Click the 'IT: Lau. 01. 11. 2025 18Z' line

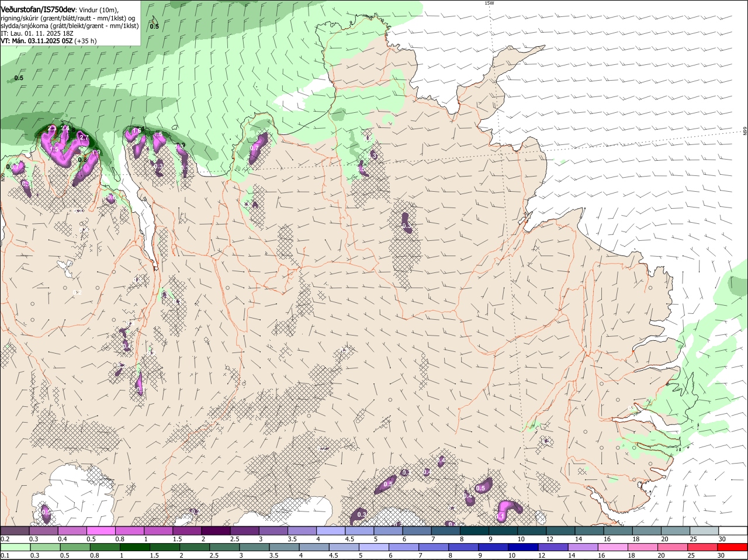tap(37, 33)
